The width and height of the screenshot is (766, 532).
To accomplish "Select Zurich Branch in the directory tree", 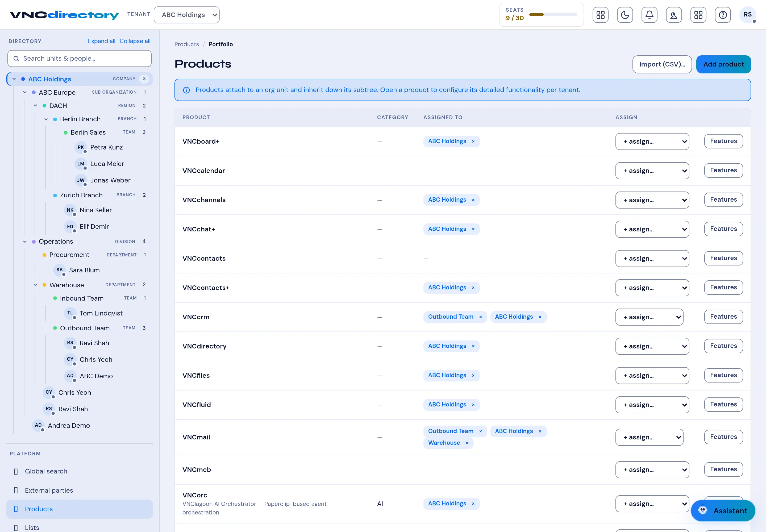I will [x=81, y=195].
